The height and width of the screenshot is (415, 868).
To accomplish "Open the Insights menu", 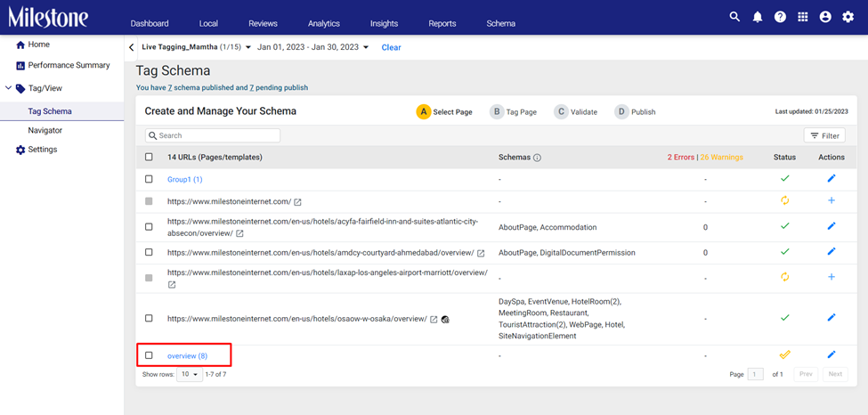I will (385, 23).
